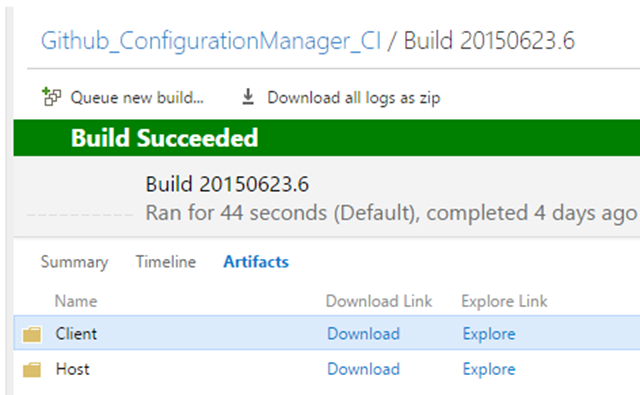
Task: Click the Explore Link column header
Action: 504,302
